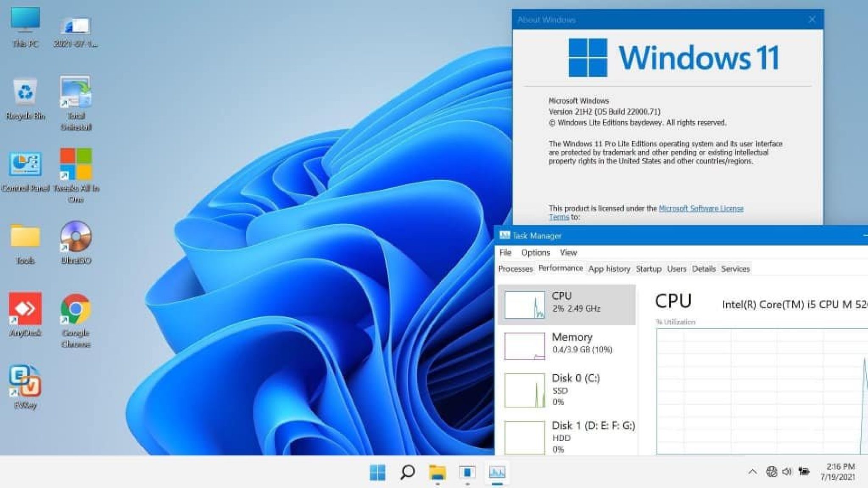Show hidden system tray icons

(x=752, y=471)
